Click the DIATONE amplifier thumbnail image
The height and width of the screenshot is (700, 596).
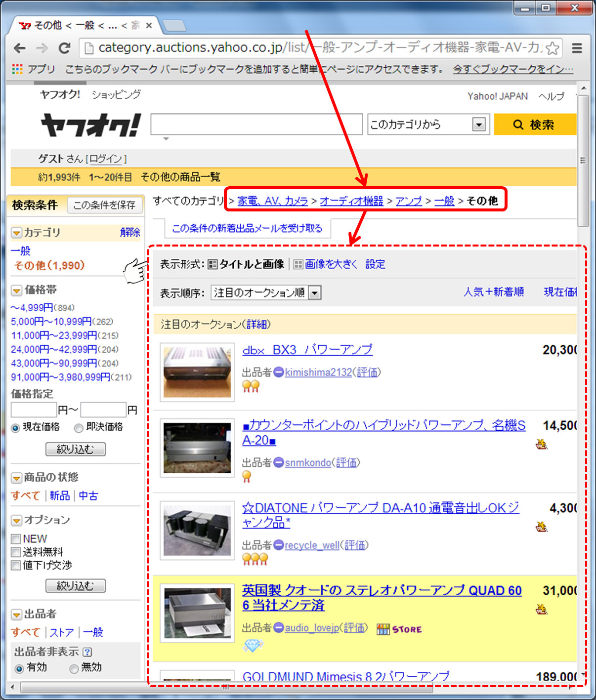[197, 531]
